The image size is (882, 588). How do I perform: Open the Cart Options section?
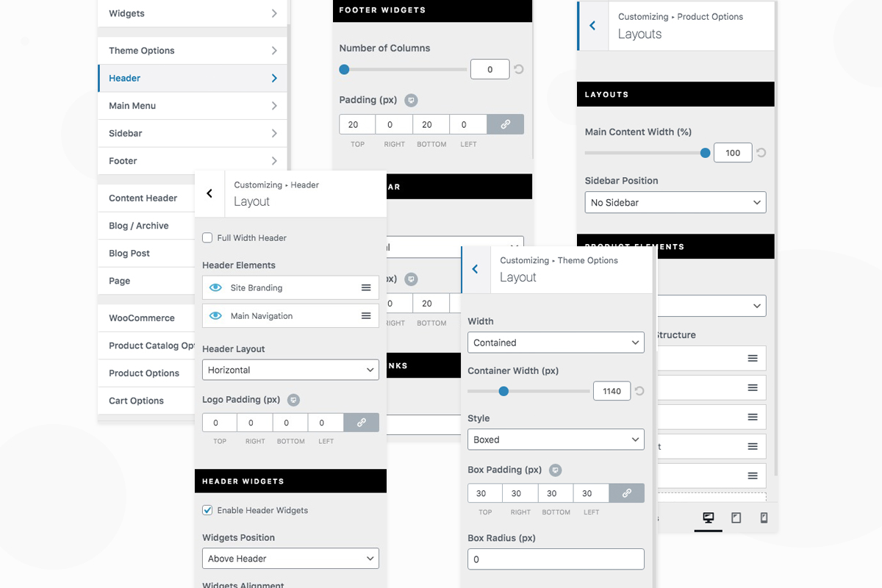146,401
